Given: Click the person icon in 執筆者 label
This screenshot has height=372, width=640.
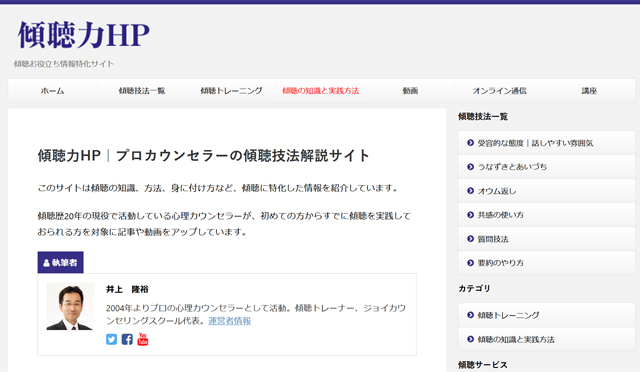Looking at the screenshot, I should (x=47, y=263).
